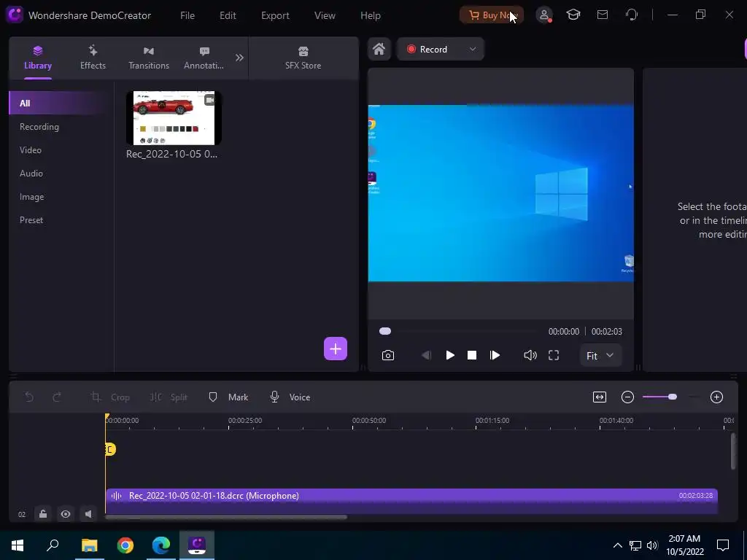Switch to the Annotations tab

[204, 58]
